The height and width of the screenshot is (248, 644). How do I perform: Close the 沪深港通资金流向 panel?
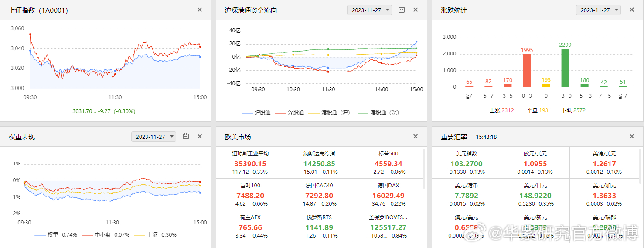[x=416, y=10]
